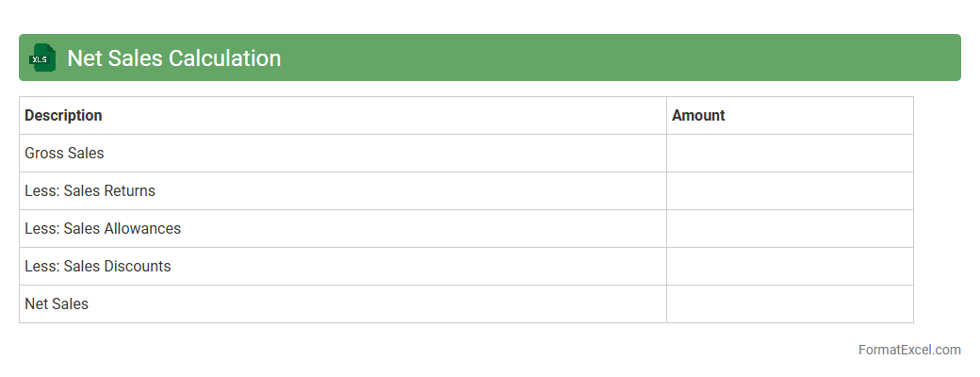Click empty space right of Net Sales text
The height and width of the screenshot is (377, 980).
(377, 304)
